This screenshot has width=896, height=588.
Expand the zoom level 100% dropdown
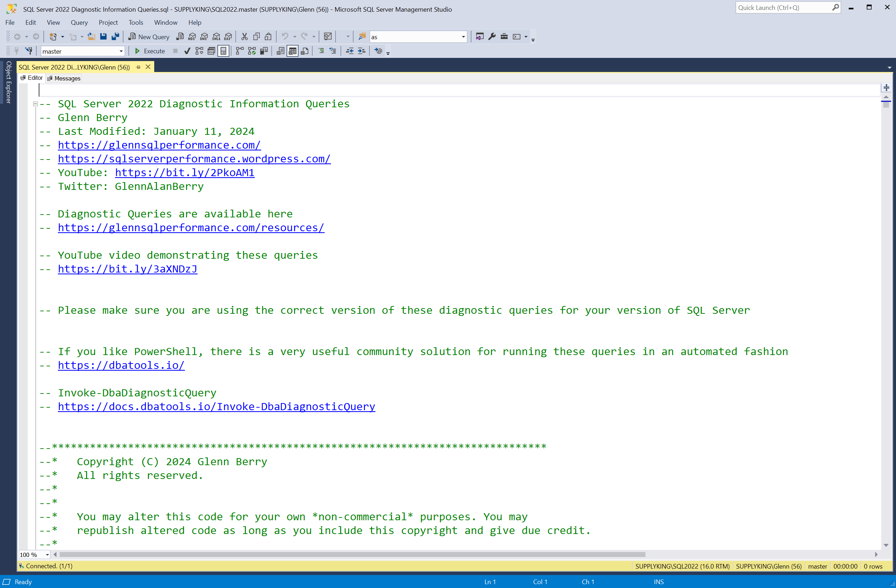pos(47,554)
